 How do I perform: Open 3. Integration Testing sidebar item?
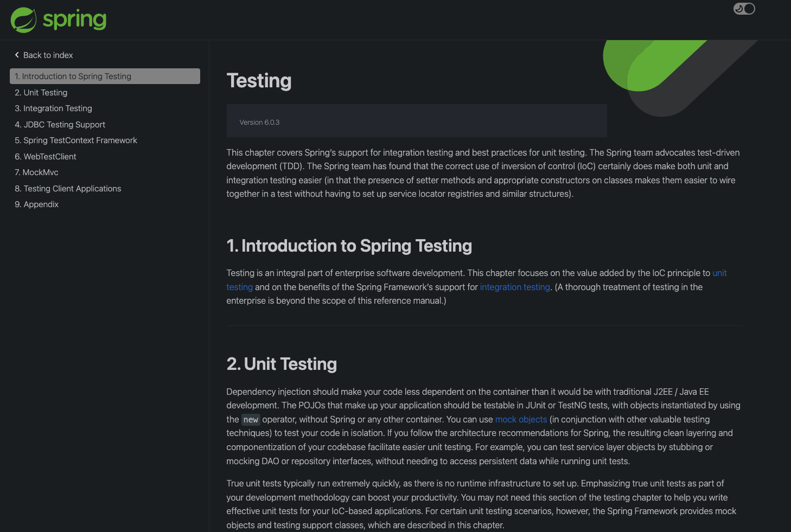[x=53, y=108]
